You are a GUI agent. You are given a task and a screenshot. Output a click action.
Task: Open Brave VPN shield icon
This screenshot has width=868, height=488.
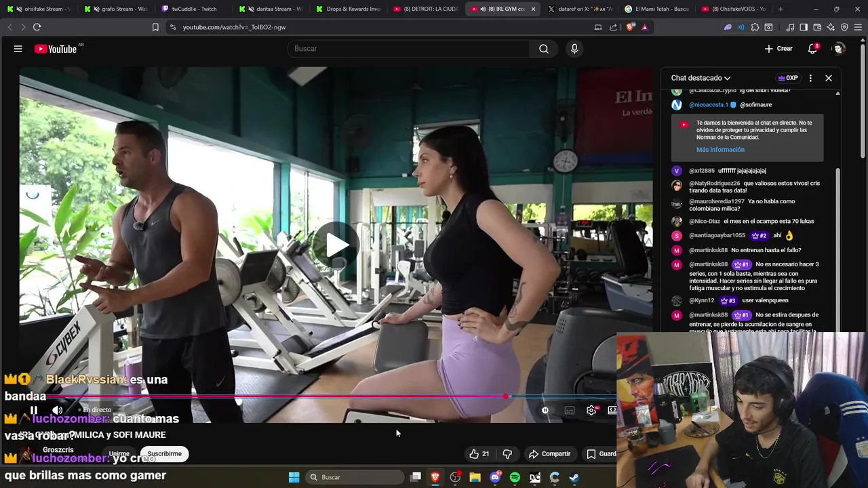point(844,27)
